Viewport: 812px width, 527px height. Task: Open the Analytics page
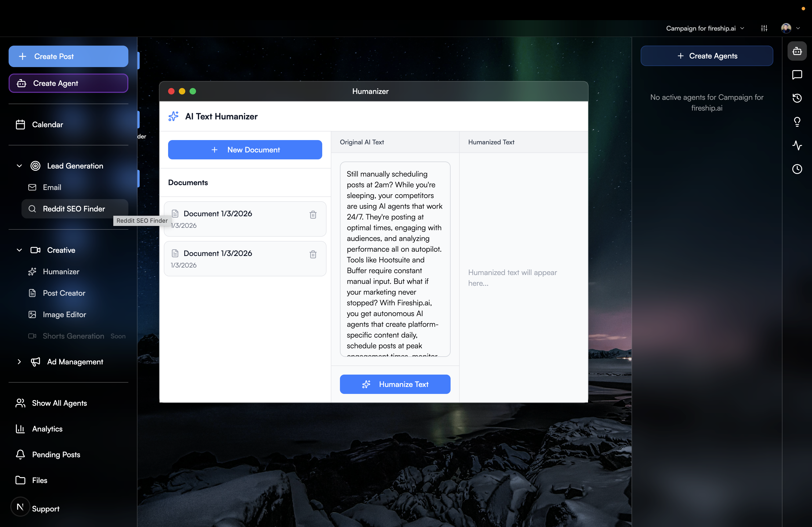47,429
